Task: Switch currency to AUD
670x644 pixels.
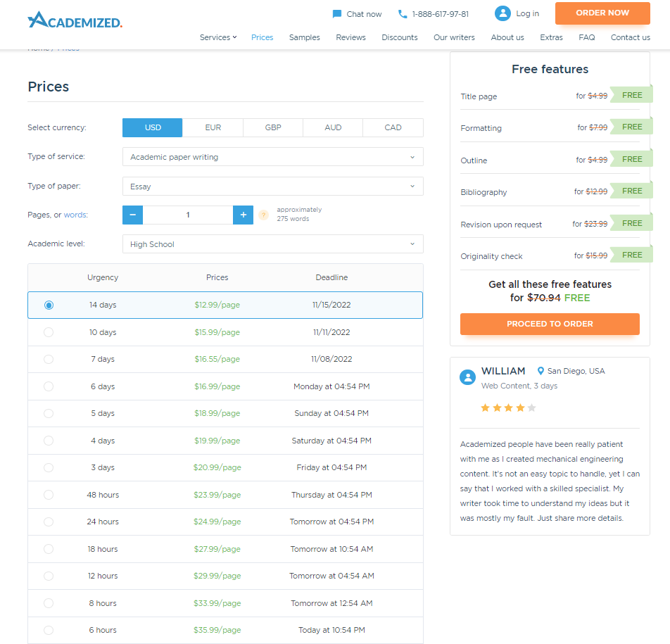Action: 333,128
